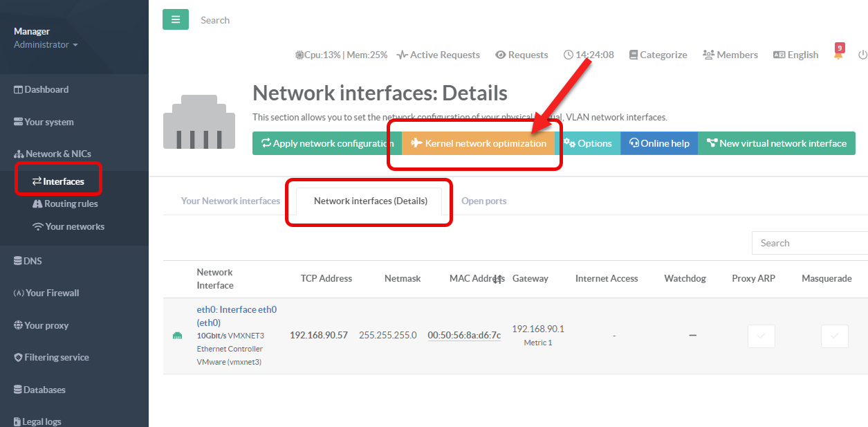Click the hamburger menu toggle button

point(176,19)
